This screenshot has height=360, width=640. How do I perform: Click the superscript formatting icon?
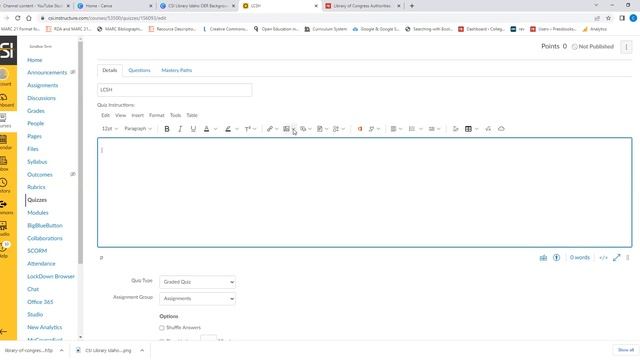247,129
